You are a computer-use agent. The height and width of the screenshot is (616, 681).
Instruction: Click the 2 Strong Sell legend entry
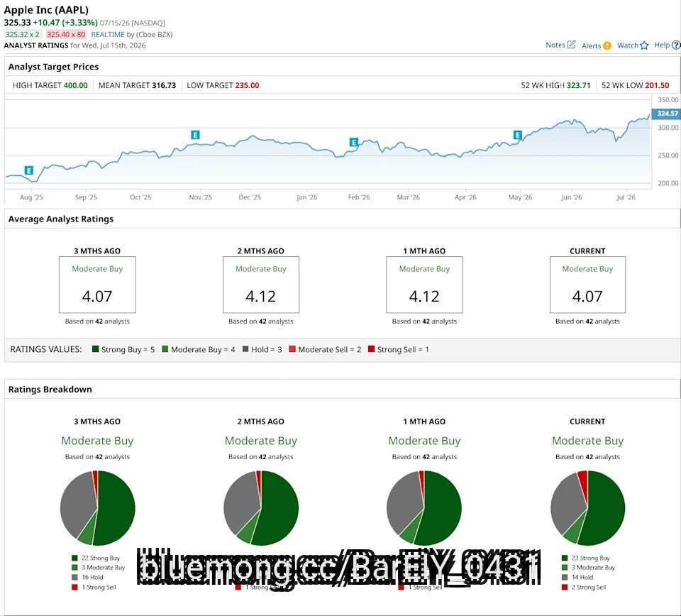tap(584, 588)
